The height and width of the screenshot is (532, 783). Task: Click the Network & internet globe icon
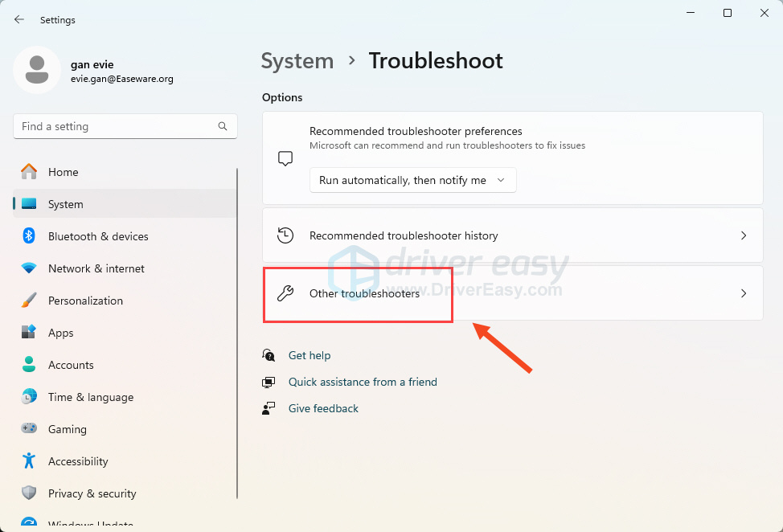click(30, 268)
